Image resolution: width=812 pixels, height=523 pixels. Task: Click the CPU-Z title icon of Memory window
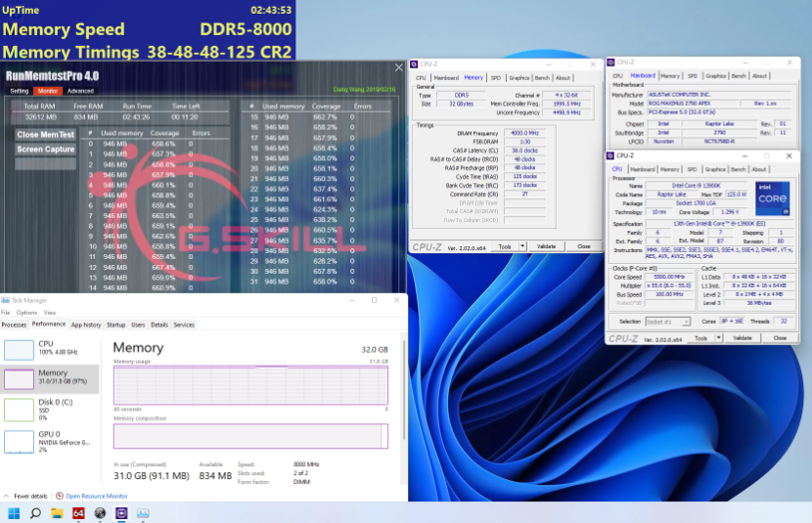414,65
